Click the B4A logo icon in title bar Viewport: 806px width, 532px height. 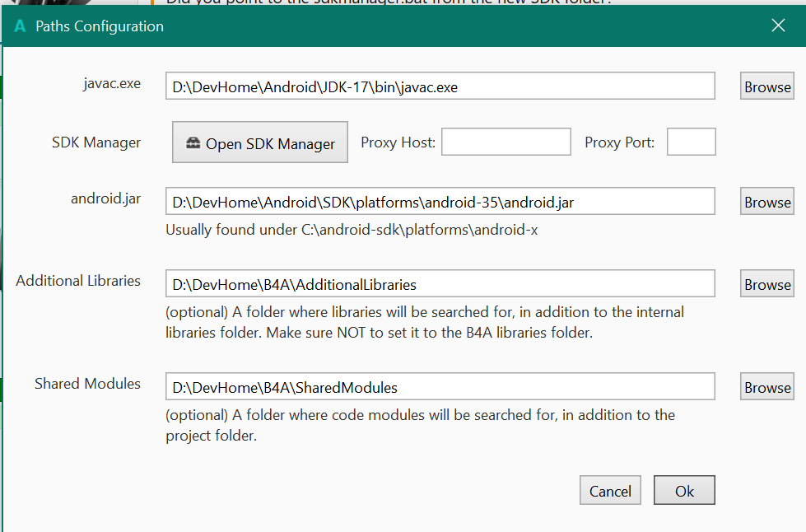pyautogui.click(x=20, y=26)
